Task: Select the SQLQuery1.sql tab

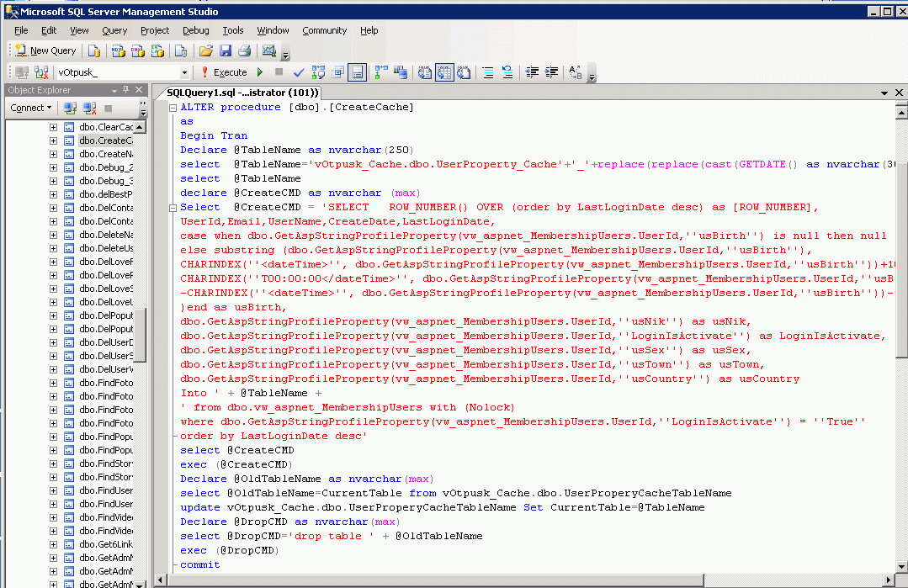Action: (242, 93)
